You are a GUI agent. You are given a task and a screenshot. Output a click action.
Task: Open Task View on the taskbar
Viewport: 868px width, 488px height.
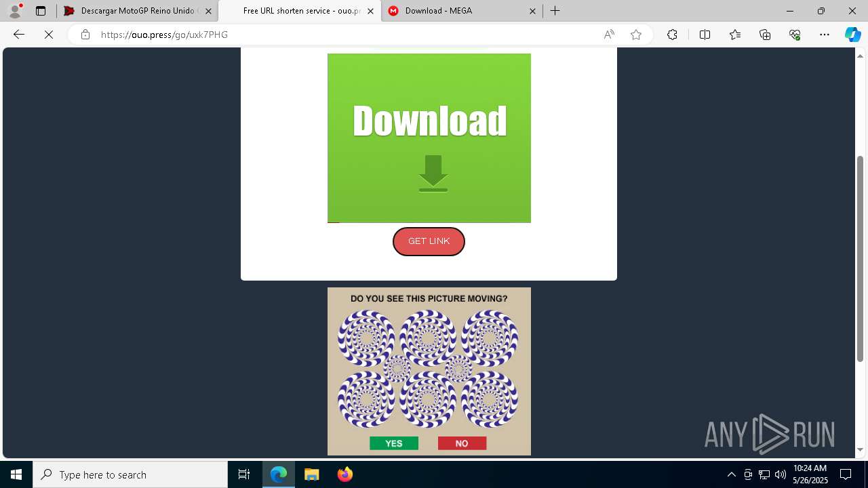244,474
